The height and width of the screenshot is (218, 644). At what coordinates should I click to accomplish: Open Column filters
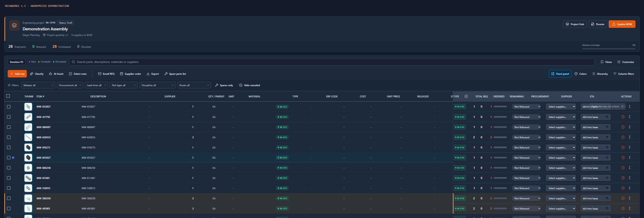[623, 74]
